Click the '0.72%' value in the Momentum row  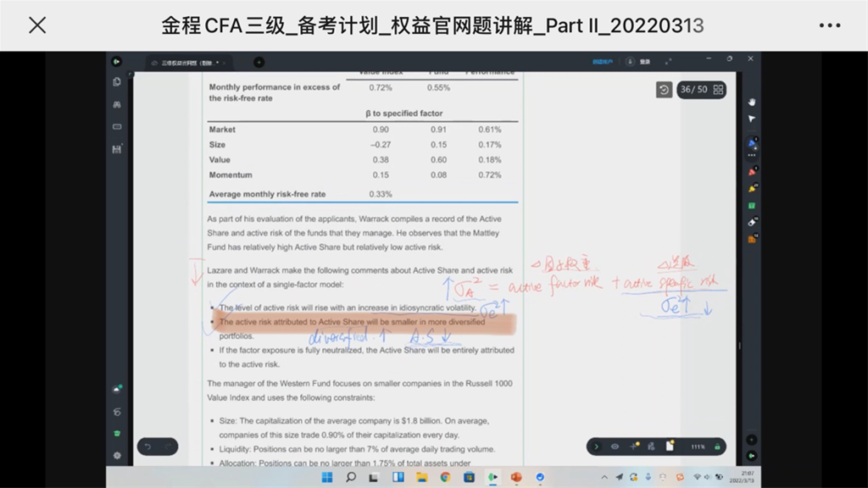click(490, 175)
